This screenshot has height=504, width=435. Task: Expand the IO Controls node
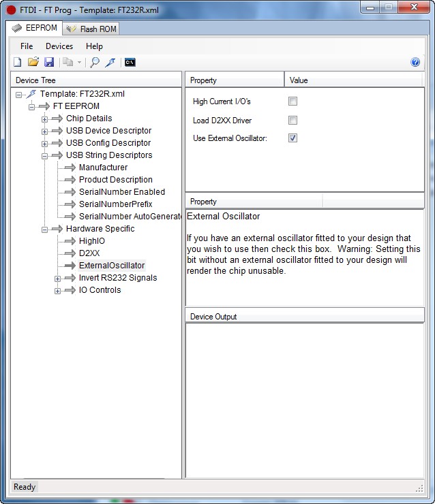(x=57, y=291)
